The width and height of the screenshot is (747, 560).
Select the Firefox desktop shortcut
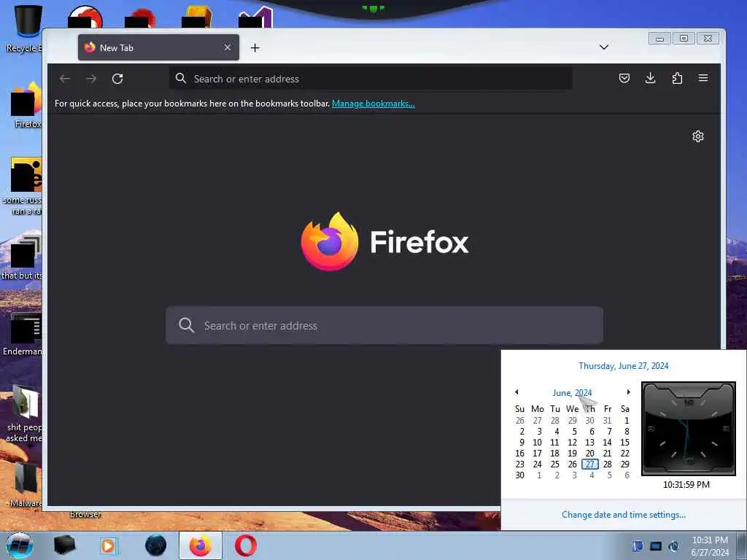[26, 105]
